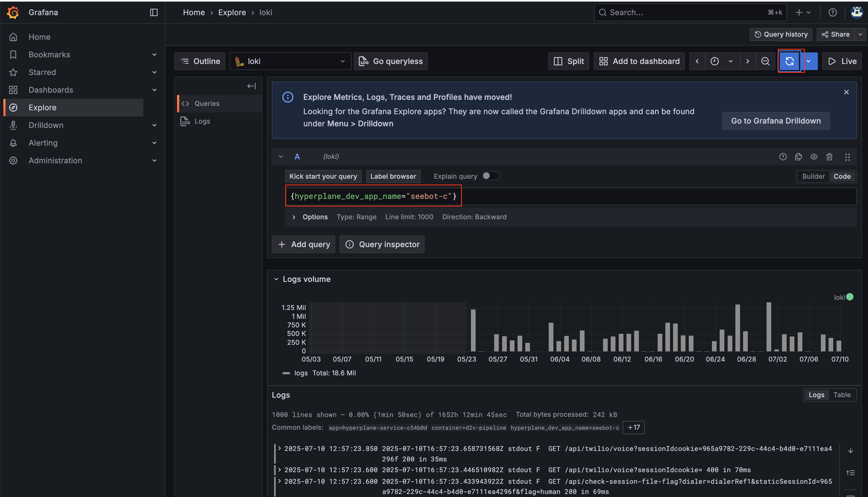Image resolution: width=868 pixels, height=497 pixels.
Task: Open Query inspector
Action: tap(382, 244)
